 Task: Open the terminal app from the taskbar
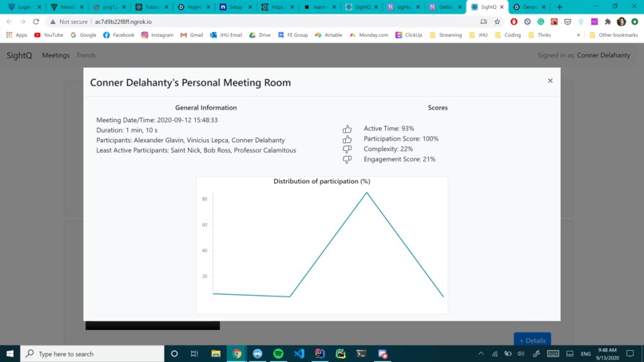coord(361,353)
